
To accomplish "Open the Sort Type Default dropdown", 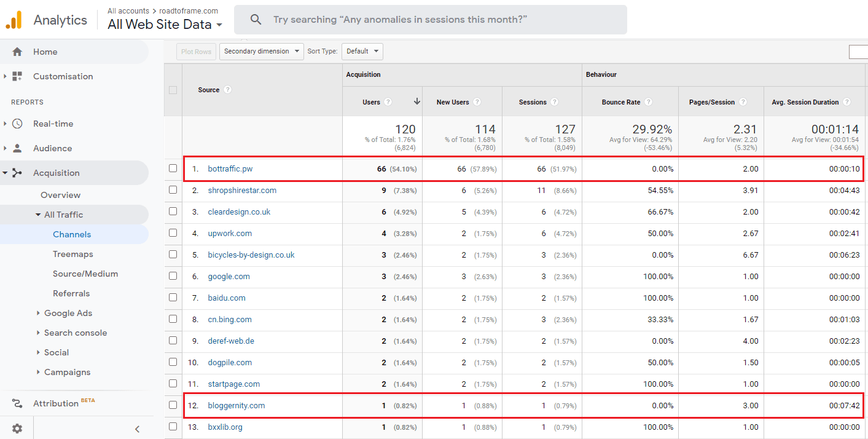I will pos(362,52).
